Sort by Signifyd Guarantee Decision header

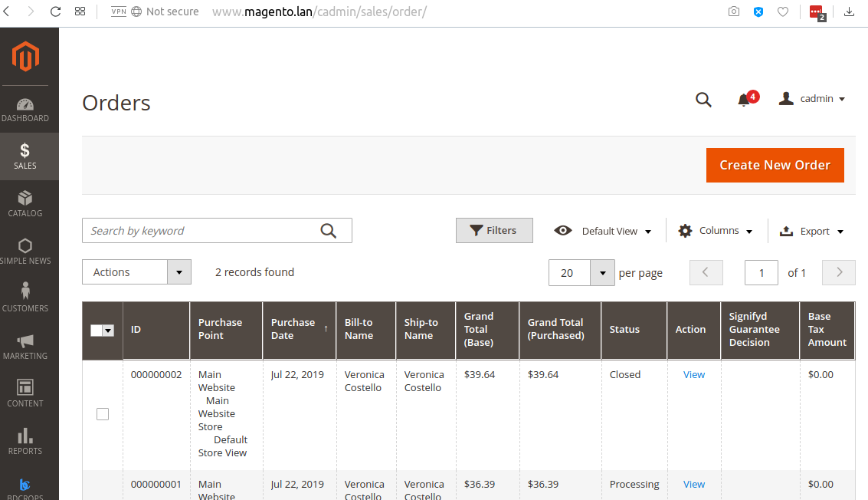(x=760, y=329)
